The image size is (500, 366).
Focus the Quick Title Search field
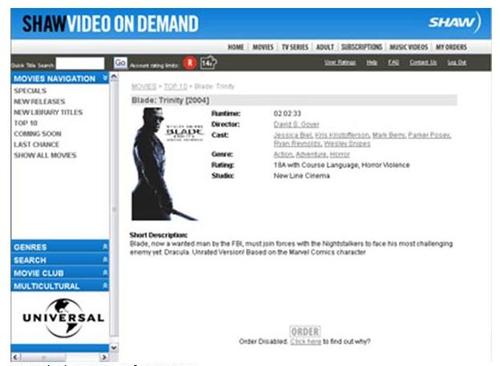pyautogui.click(x=80, y=63)
